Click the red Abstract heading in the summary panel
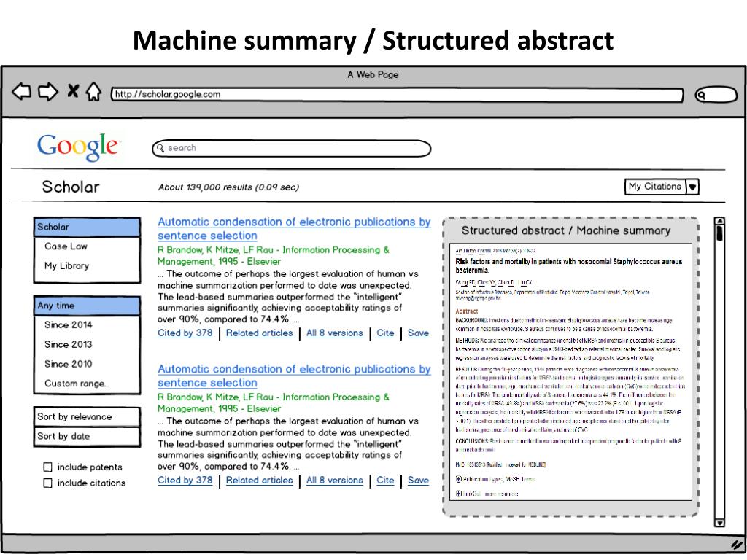The height and width of the screenshot is (560, 747). 466,311
